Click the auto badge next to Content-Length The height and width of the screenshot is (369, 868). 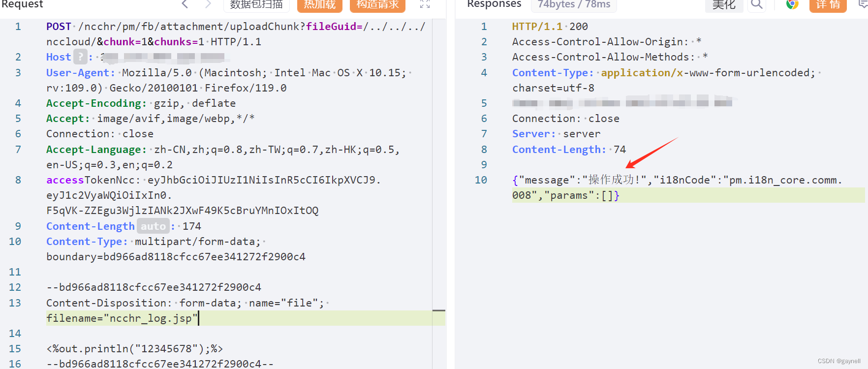153,226
